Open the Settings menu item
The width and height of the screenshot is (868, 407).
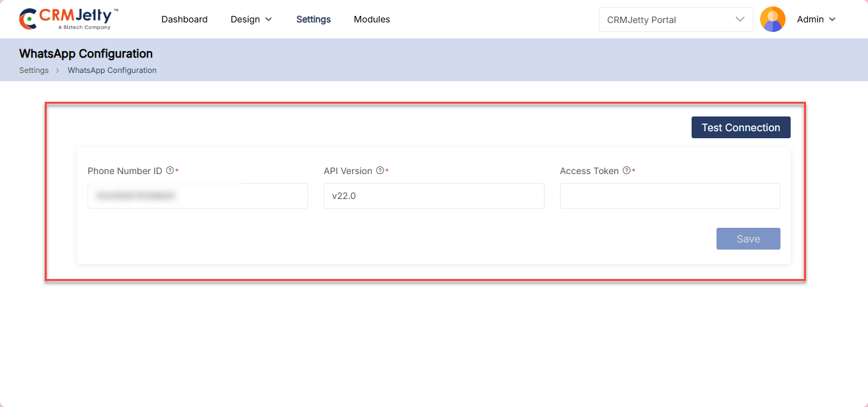click(x=313, y=19)
